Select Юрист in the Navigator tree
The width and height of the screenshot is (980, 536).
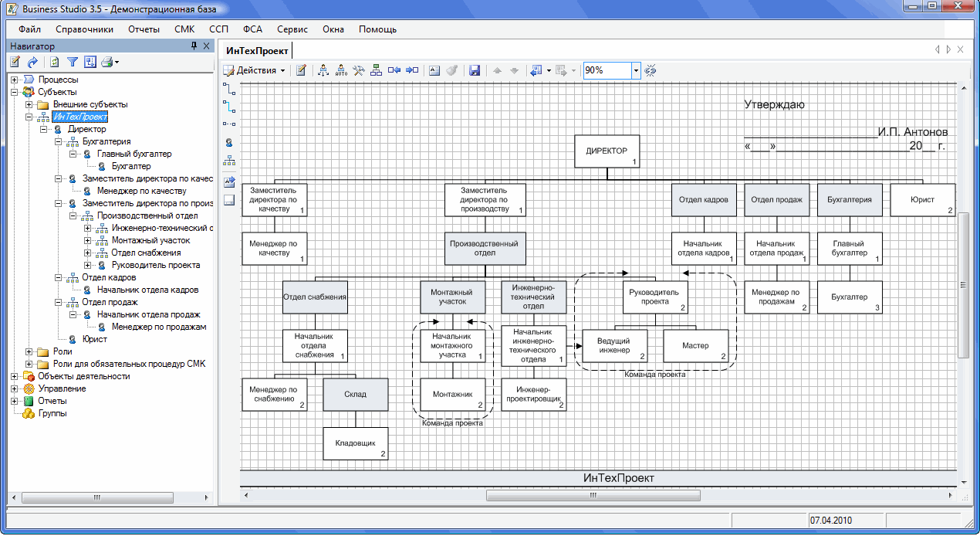pyautogui.click(x=94, y=339)
